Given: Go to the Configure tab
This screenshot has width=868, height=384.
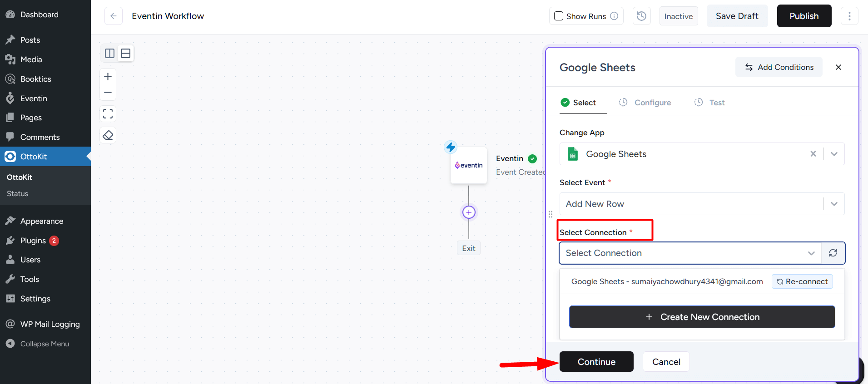Looking at the screenshot, I should tap(645, 103).
